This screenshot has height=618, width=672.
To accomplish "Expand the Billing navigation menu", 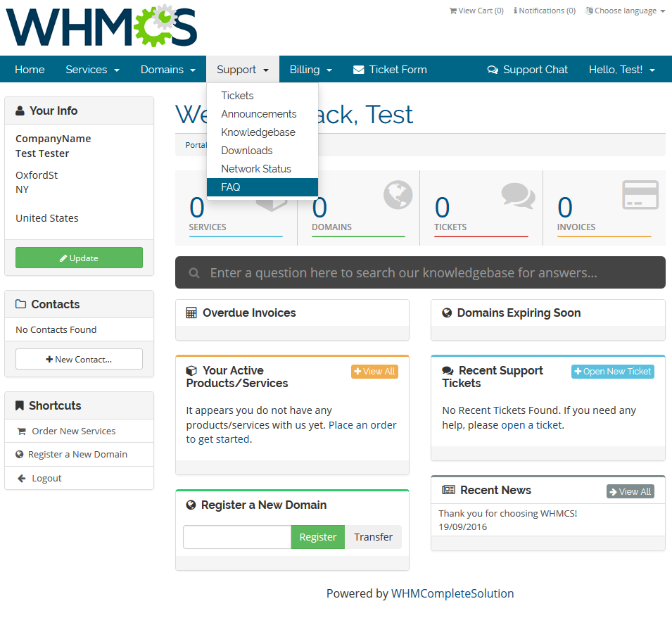I will (311, 70).
